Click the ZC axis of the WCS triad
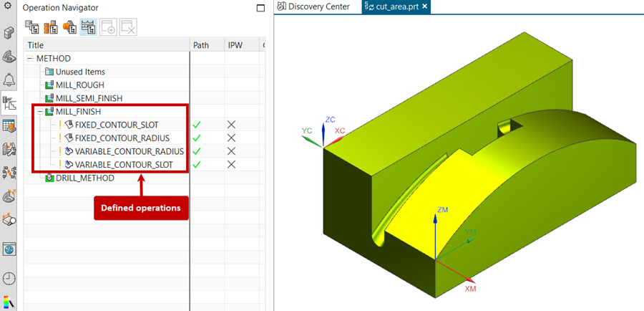 (323, 132)
